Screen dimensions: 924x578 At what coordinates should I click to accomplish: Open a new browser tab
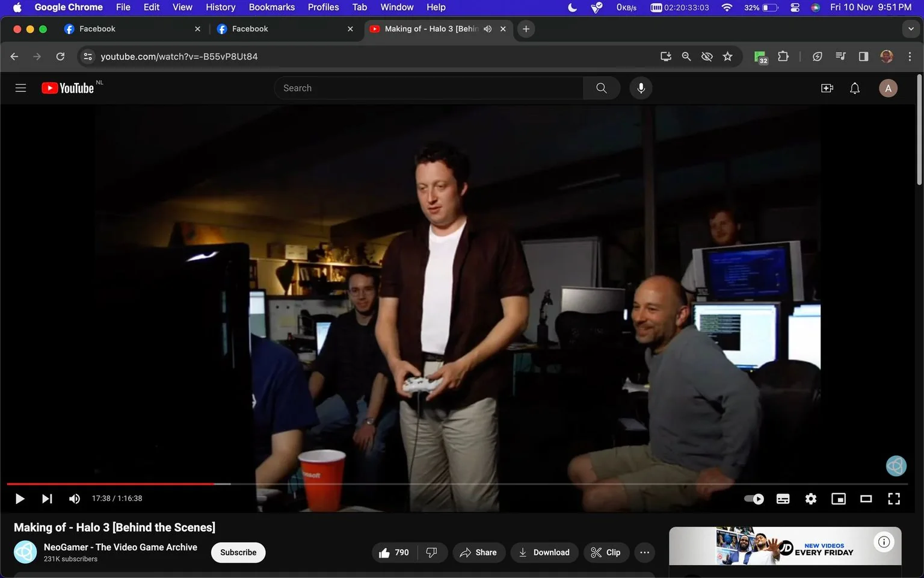[526, 29]
